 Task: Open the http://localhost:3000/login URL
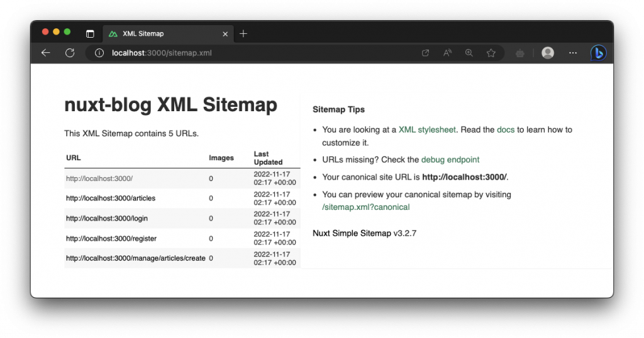point(107,218)
